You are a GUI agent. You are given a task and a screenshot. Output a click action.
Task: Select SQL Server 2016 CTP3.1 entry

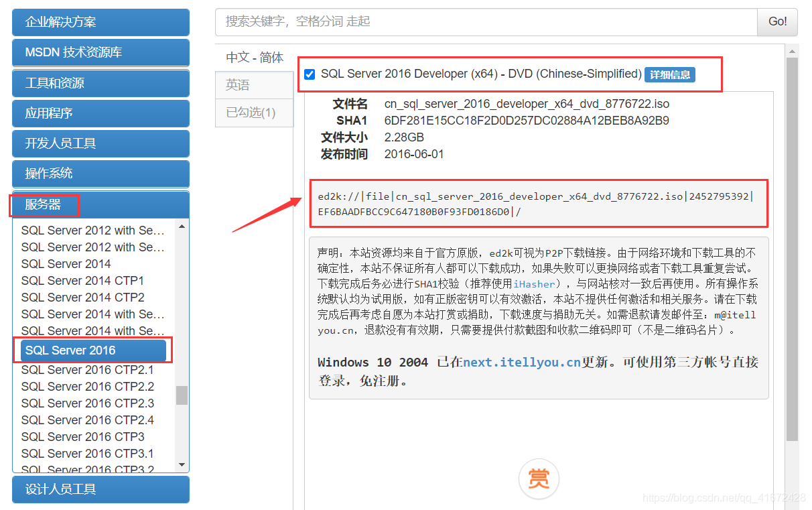87,454
